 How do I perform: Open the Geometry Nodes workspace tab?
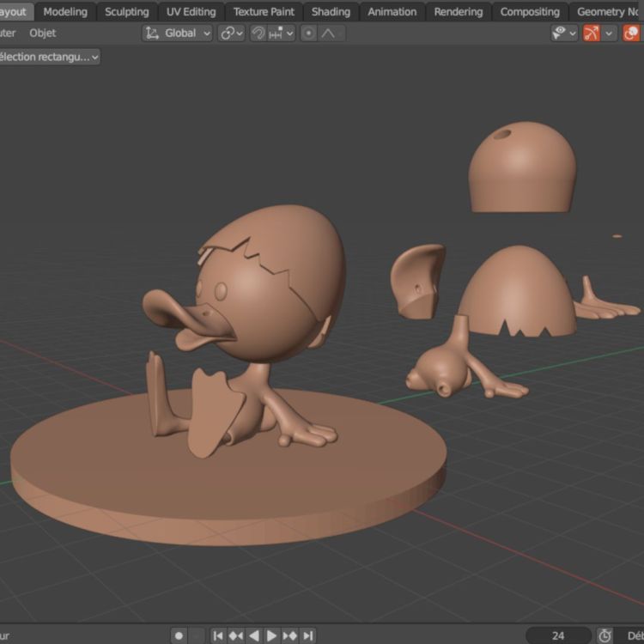607,12
